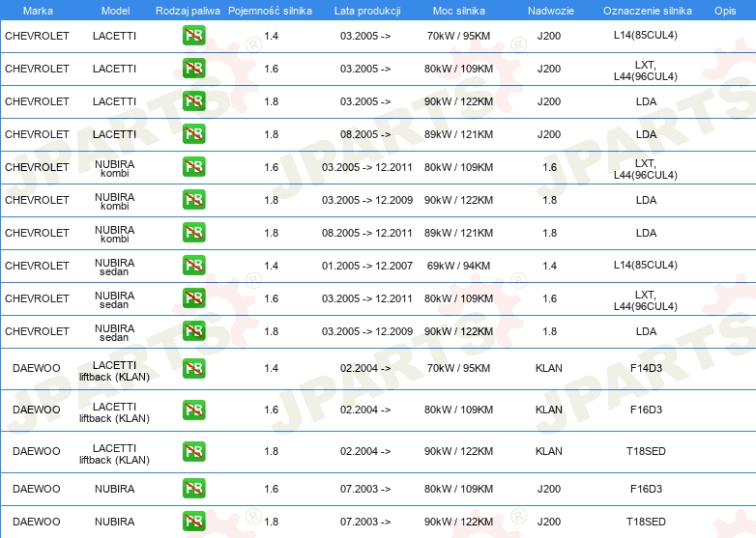Click the Nadwozie column header

pos(551,11)
